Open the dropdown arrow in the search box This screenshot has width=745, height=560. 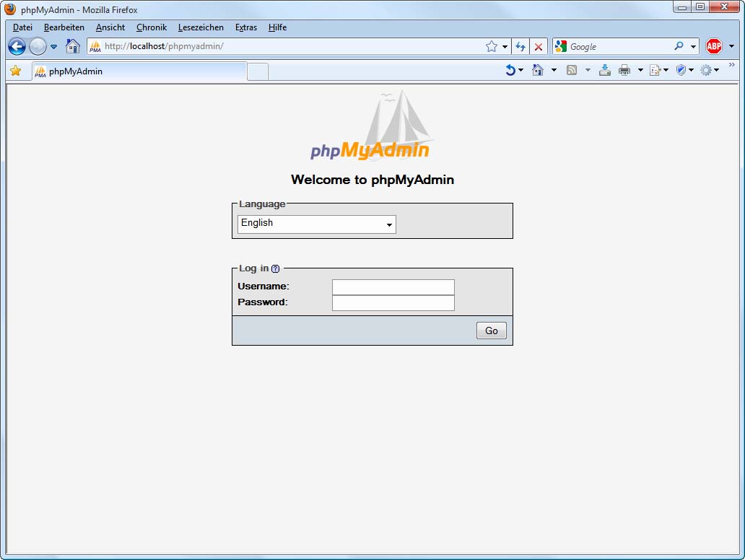693,47
